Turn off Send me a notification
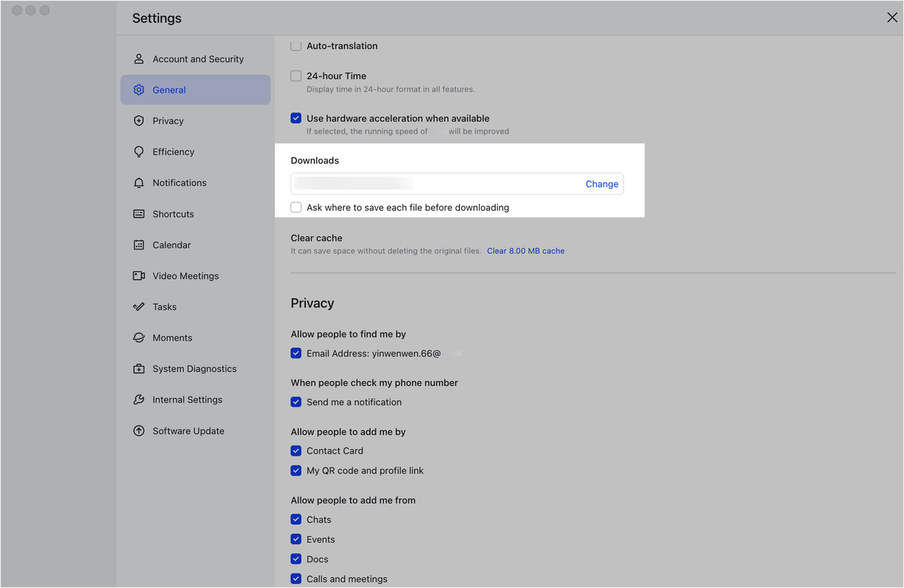904x588 pixels. click(296, 402)
